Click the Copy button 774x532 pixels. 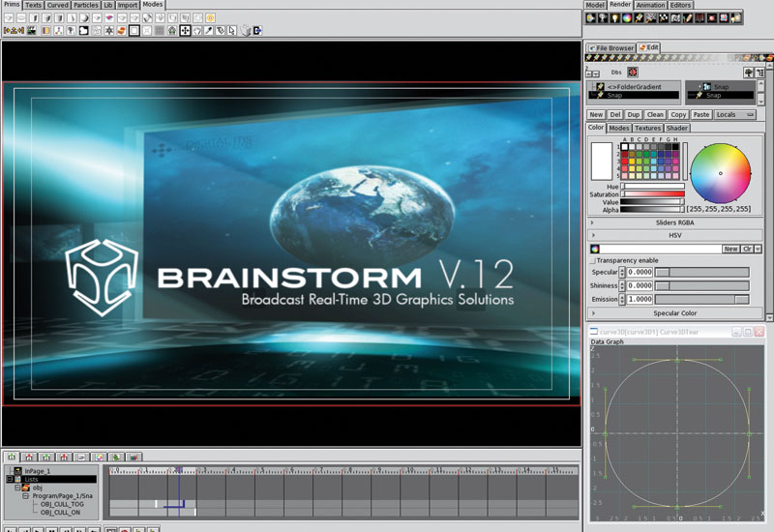pyautogui.click(x=678, y=114)
